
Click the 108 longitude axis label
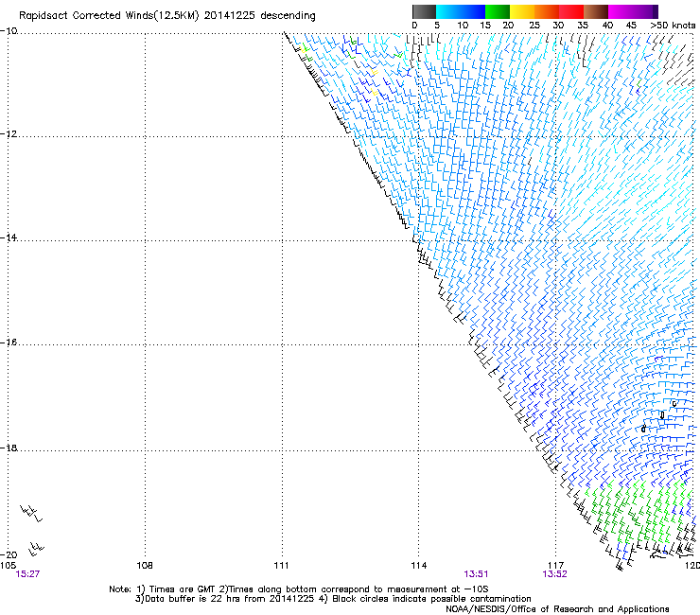coord(145,566)
